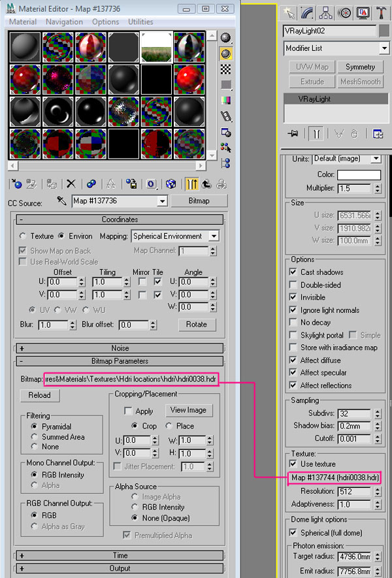Click the Make Unique icon

pyautogui.click(x=111, y=184)
